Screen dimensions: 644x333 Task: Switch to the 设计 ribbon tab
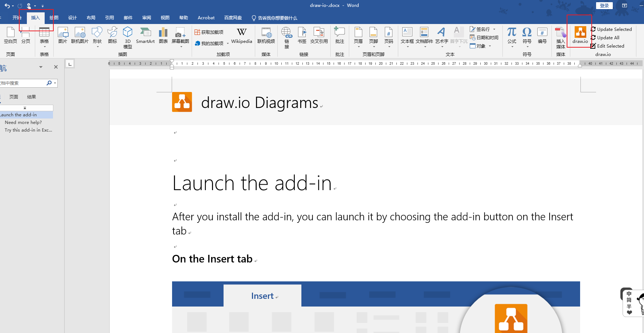73,18
